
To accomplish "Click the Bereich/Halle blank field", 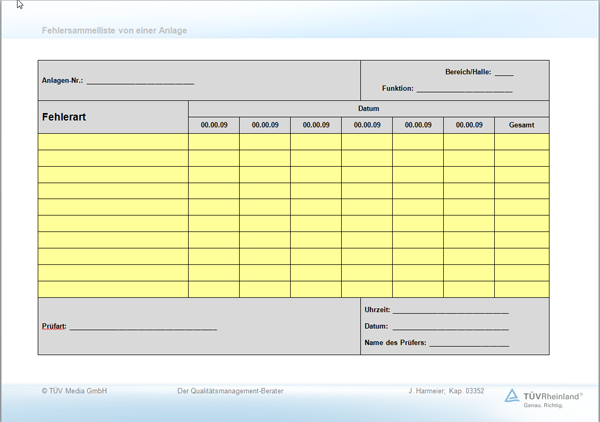I will (504, 73).
